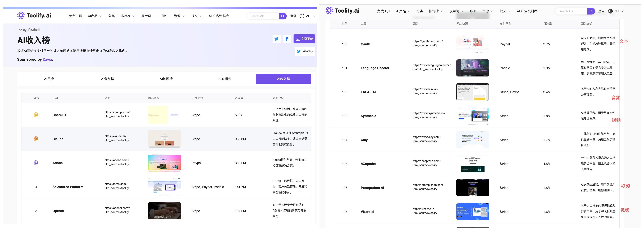Switch to the AI分类榜 tab
This screenshot has height=231, width=644.
[107, 79]
